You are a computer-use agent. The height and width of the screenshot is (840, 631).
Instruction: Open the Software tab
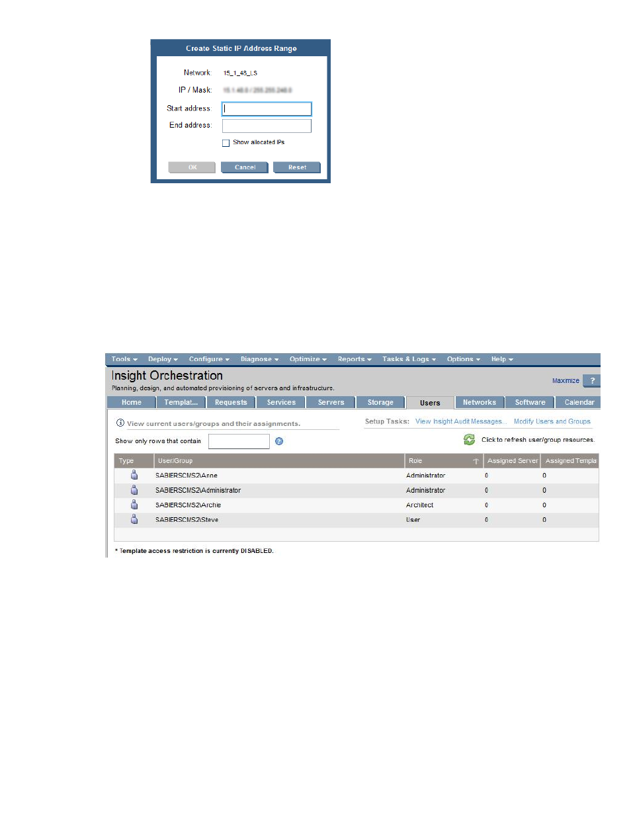point(530,402)
